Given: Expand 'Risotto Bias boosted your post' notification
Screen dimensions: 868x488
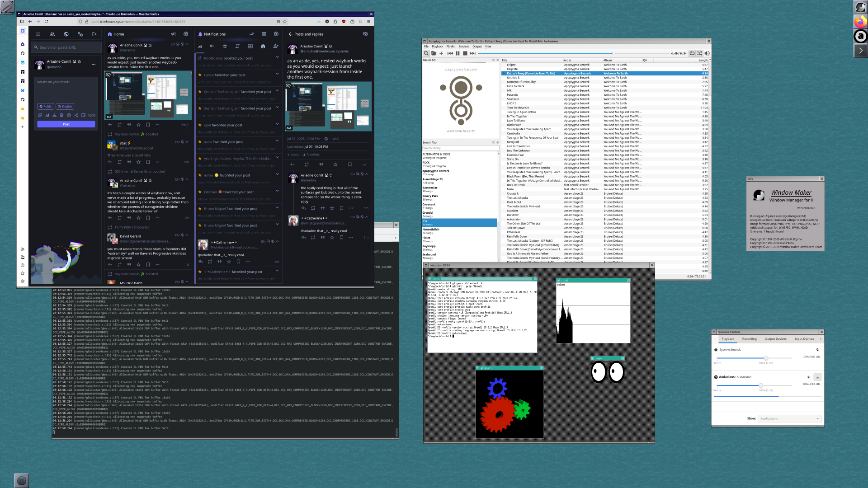Looking at the screenshot, I should coord(277,57).
